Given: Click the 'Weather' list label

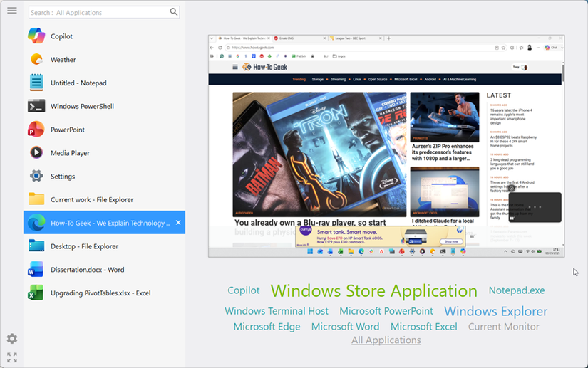Looking at the screenshot, I should coord(63,60).
